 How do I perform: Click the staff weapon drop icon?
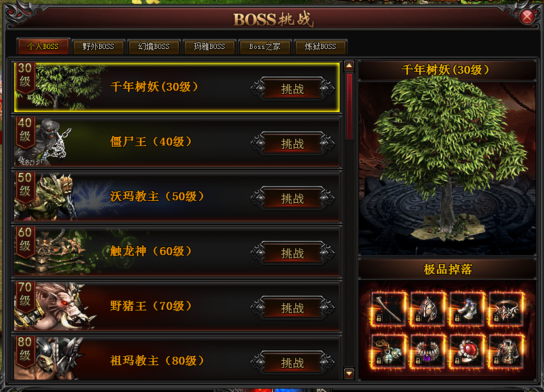389,309
